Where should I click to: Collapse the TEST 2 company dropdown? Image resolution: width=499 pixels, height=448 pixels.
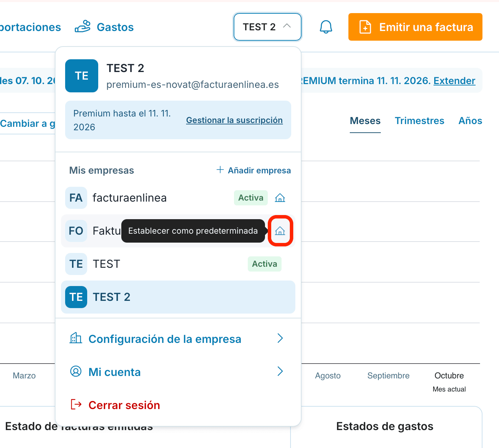267,27
